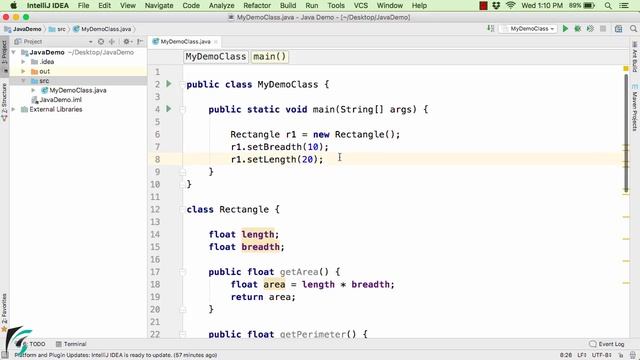Screen dimensions: 640x360
Task: Click Scroll from Source target icon
Action: pos(101,42)
